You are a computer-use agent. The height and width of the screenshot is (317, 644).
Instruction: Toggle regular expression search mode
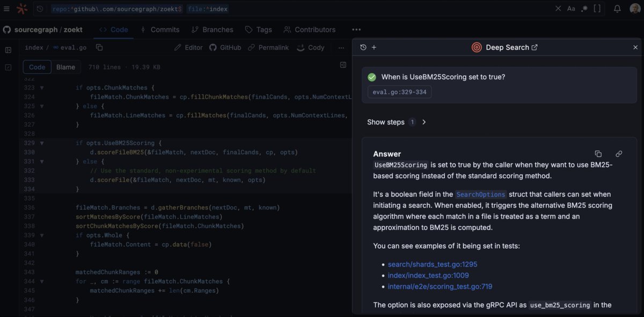tap(584, 9)
